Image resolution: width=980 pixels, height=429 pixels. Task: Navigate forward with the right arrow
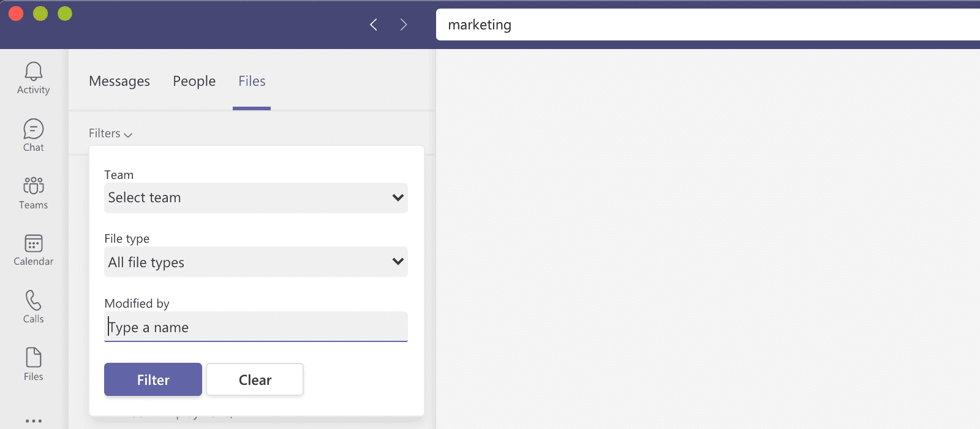[x=403, y=25]
